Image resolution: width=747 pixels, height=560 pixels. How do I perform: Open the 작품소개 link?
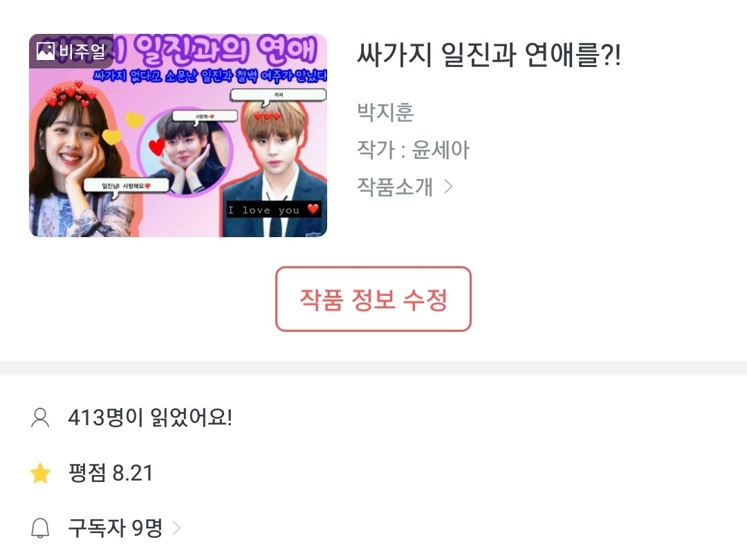pyautogui.click(x=405, y=186)
